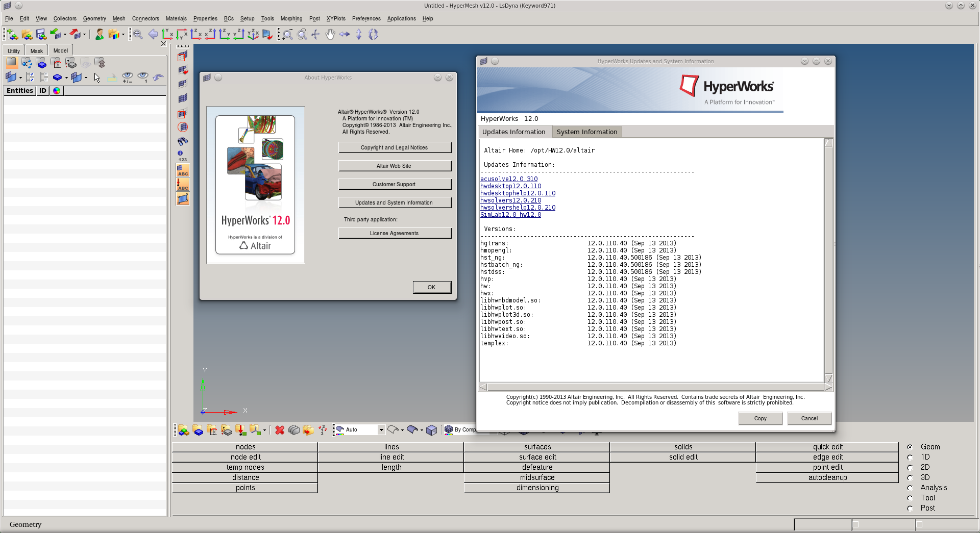Viewport: 980px width, 533px height.
Task: Click the Copy button
Action: (759, 418)
